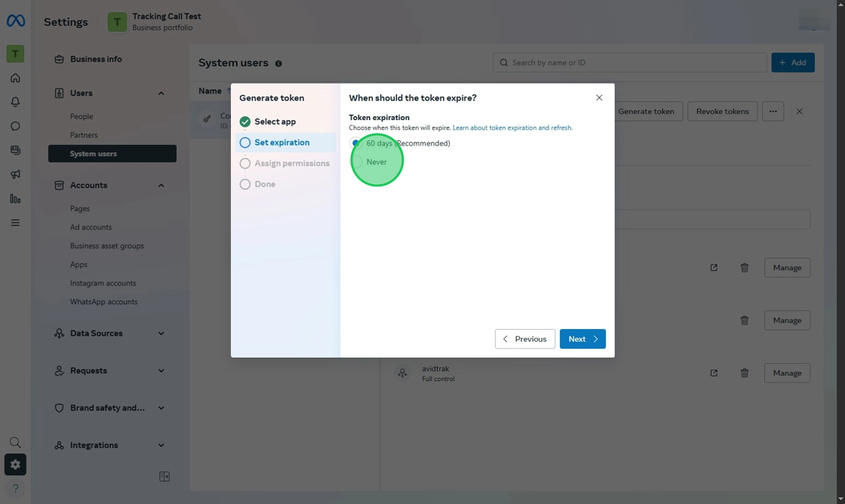
Task: Open the notifications bell icon
Action: (x=15, y=102)
